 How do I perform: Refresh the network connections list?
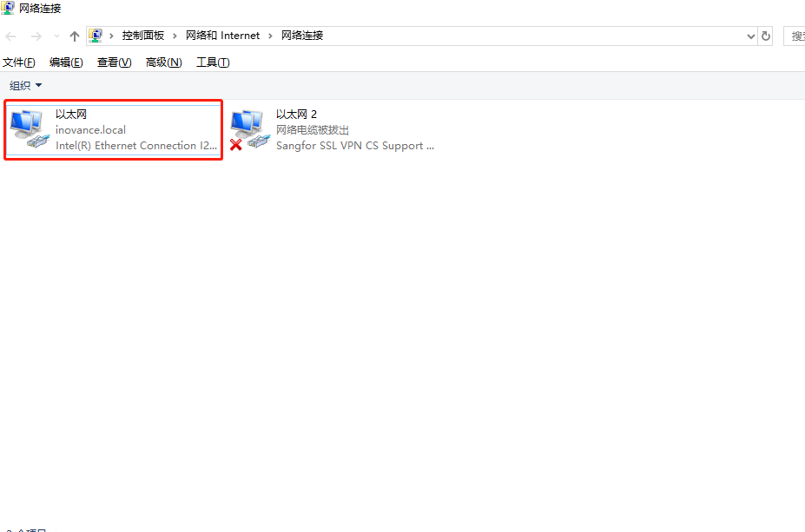pos(765,36)
